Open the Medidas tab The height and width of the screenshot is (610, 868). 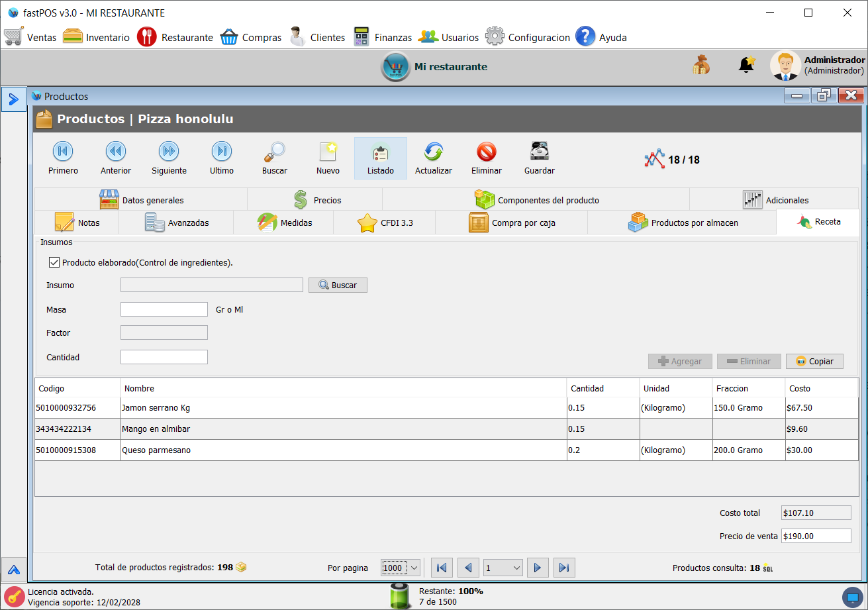pos(283,223)
